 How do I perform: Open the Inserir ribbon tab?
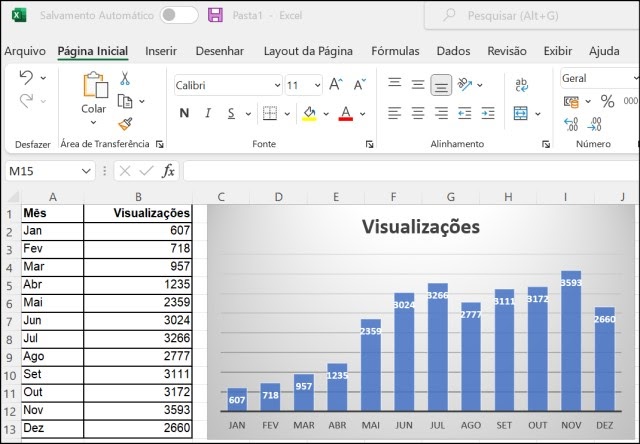pyautogui.click(x=161, y=51)
